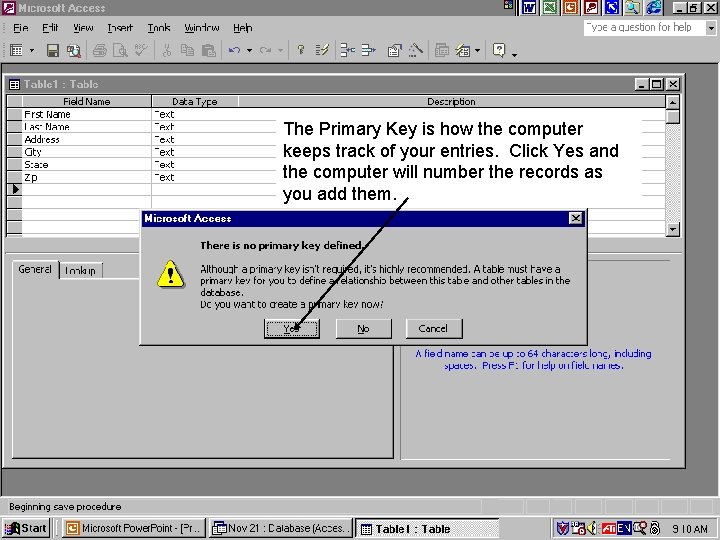720x540 pixels.
Task: Open the View button dropdown arrow
Action: point(32,50)
